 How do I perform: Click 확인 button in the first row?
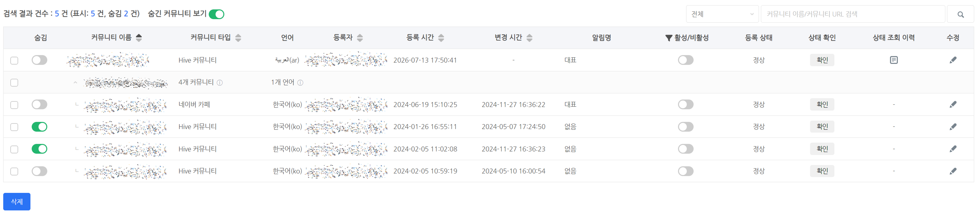point(822,60)
